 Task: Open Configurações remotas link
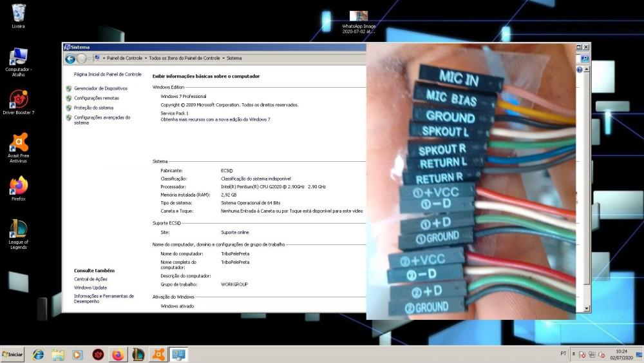click(96, 98)
